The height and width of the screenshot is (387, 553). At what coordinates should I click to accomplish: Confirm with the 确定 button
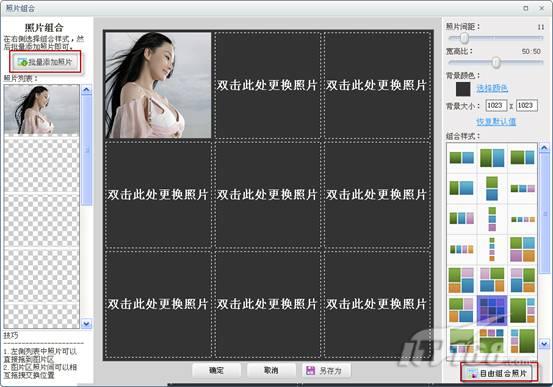click(x=216, y=370)
